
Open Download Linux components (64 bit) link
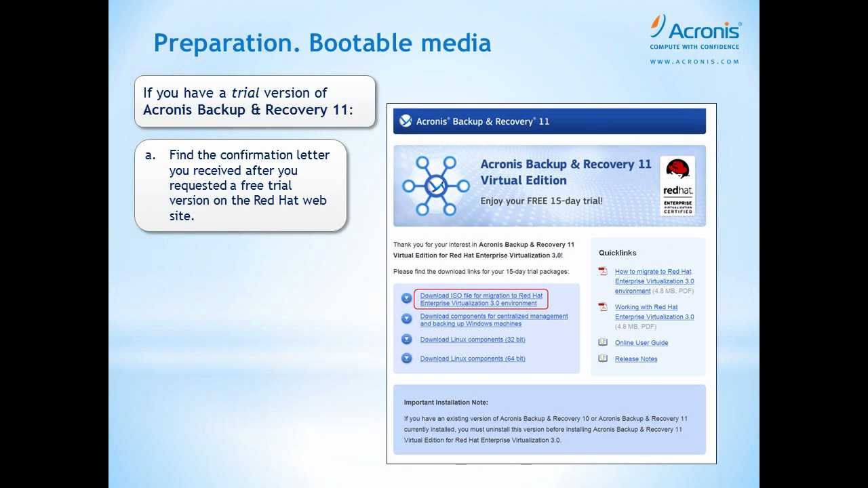coord(473,359)
